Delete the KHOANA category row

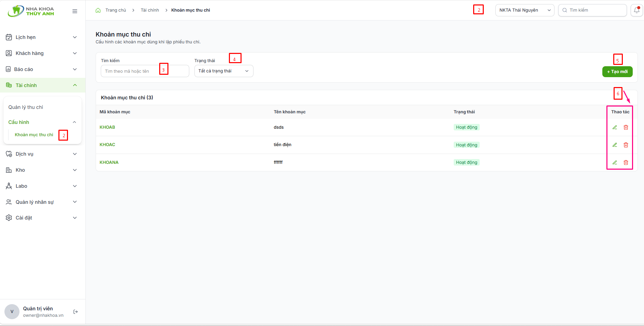point(626,162)
